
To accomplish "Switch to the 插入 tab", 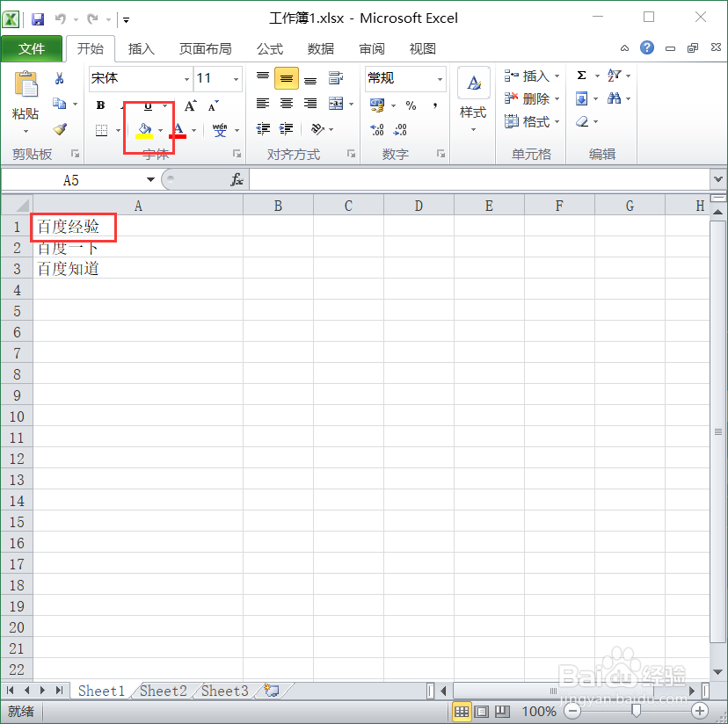I will (142, 48).
